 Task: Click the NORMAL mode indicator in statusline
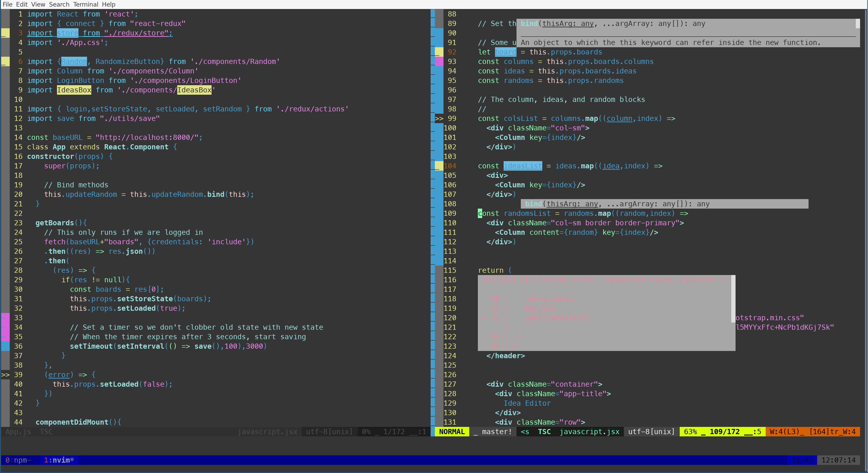(x=452, y=432)
